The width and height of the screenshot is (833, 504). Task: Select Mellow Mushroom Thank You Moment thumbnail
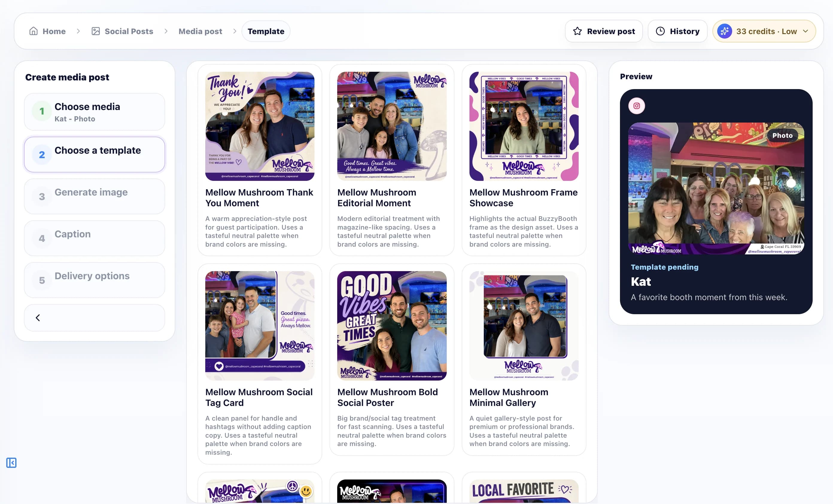pos(260,126)
